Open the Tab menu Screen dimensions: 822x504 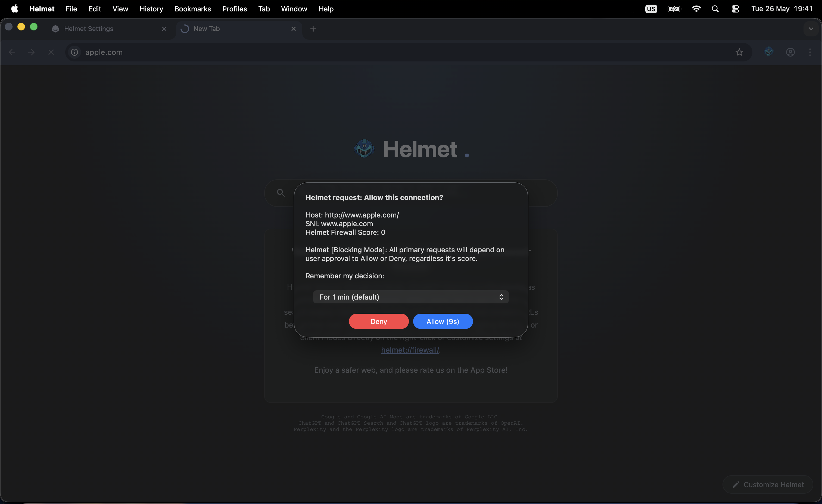(264, 9)
